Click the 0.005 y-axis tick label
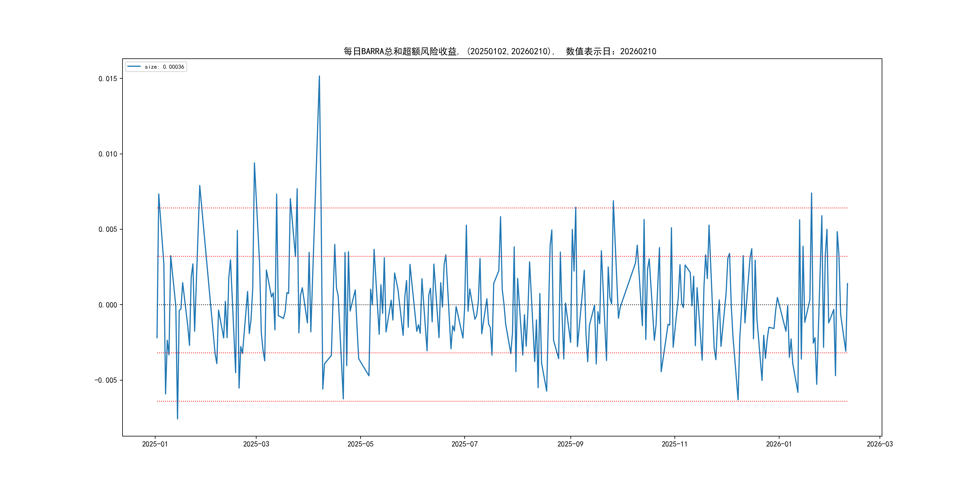This screenshot has width=980, height=490. pyautogui.click(x=108, y=229)
